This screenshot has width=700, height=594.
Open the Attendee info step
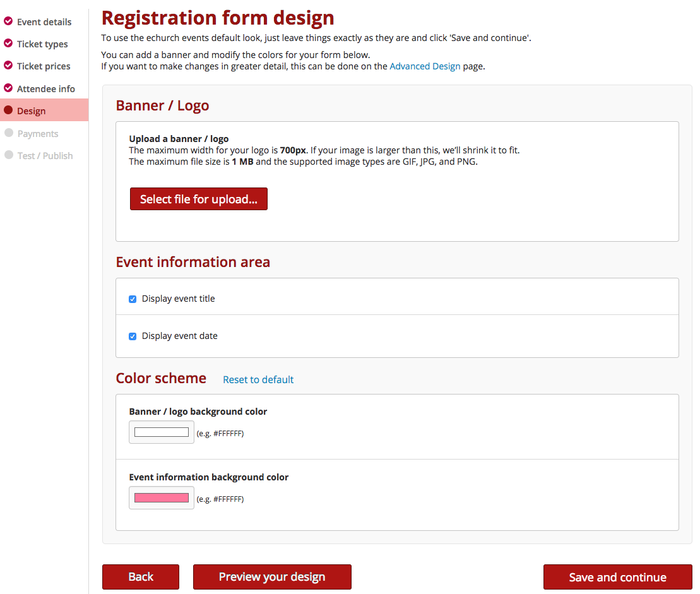tap(46, 89)
